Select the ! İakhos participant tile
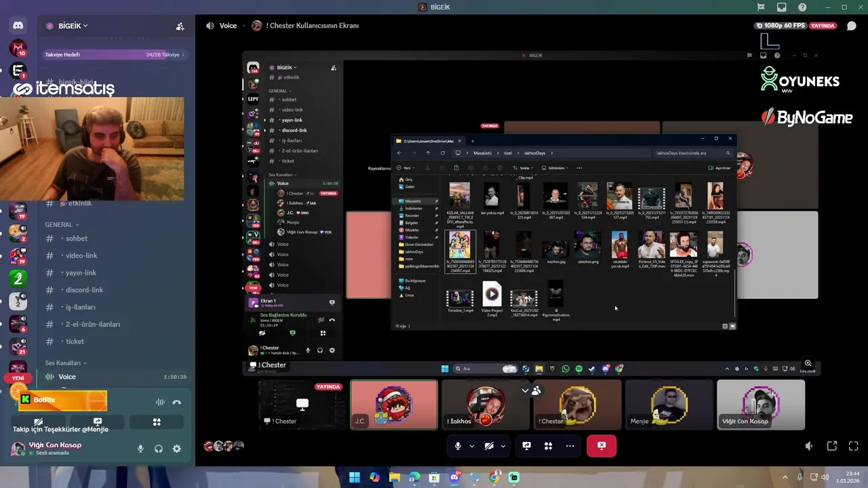This screenshot has height=488, width=868. pyautogui.click(x=486, y=405)
